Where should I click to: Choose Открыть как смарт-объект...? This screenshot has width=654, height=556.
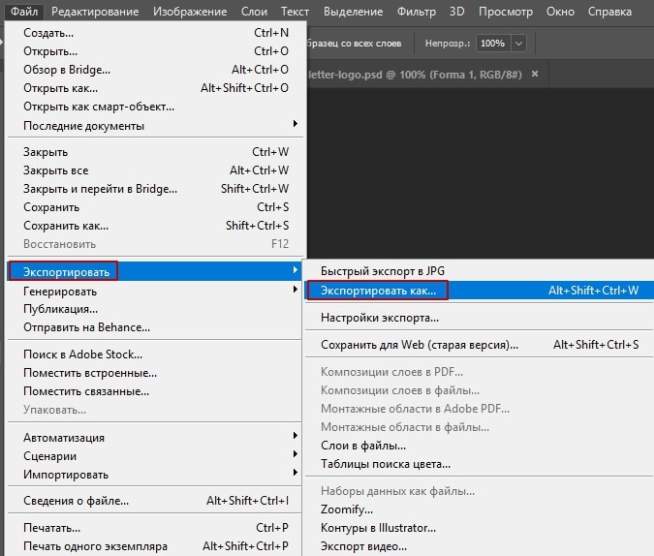tap(156, 106)
